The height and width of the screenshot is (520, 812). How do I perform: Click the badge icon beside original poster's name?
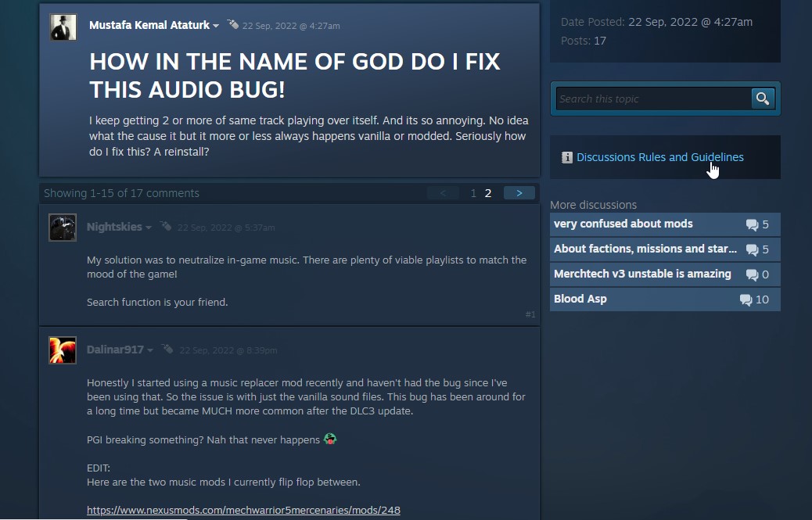(x=232, y=24)
